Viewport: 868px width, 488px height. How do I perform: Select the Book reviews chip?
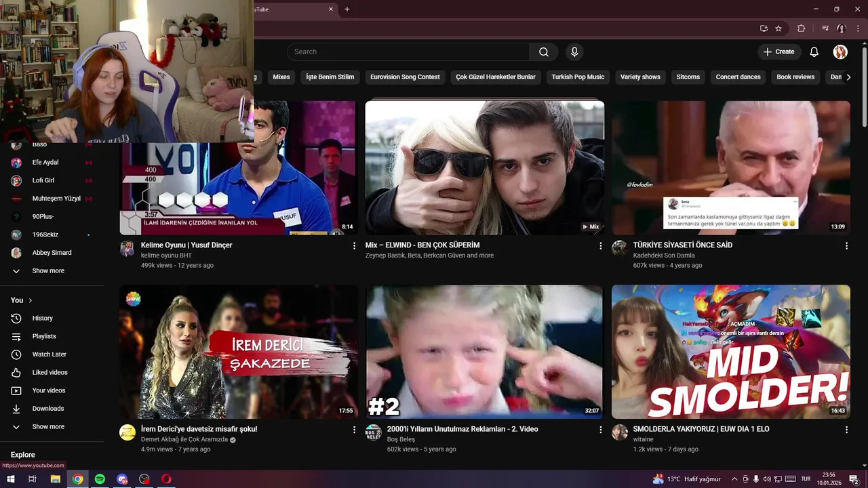click(x=795, y=77)
